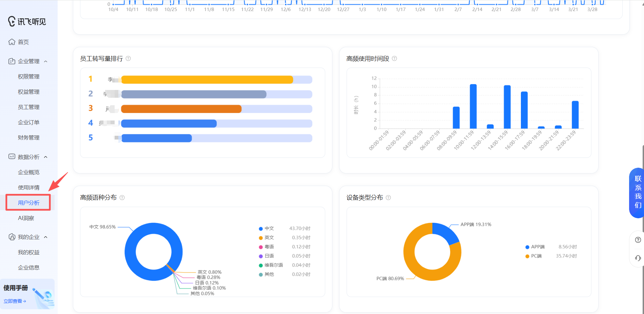Collapse the 我的企业 section
644x314 pixels.
click(x=46, y=237)
